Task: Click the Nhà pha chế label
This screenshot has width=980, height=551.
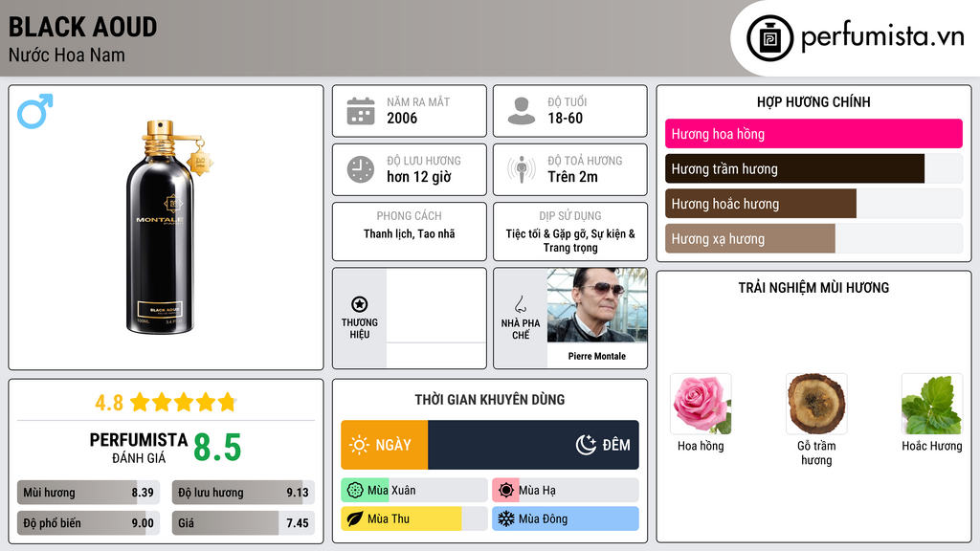Action: (520, 329)
